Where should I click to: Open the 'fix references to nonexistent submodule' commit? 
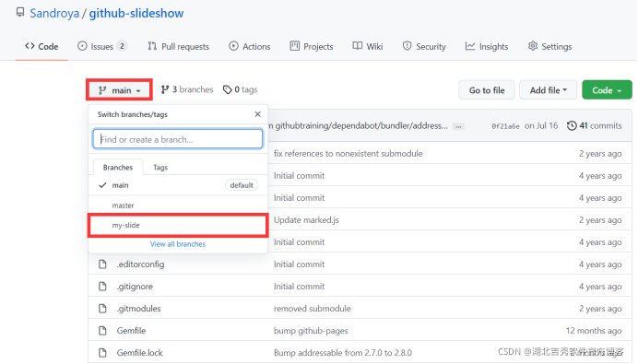[x=349, y=154]
